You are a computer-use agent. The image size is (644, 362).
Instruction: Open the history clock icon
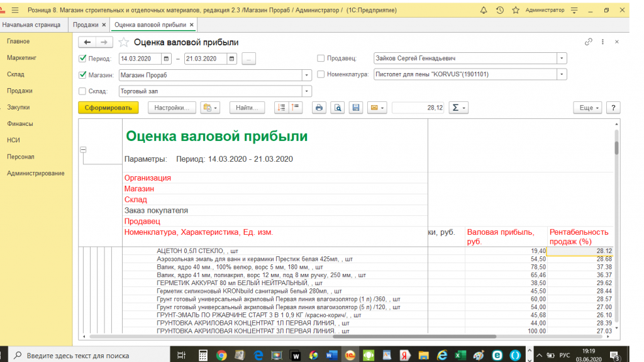500,10
